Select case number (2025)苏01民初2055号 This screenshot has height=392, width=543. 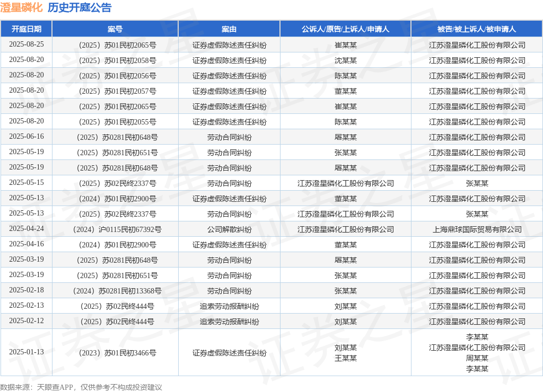[117, 122]
